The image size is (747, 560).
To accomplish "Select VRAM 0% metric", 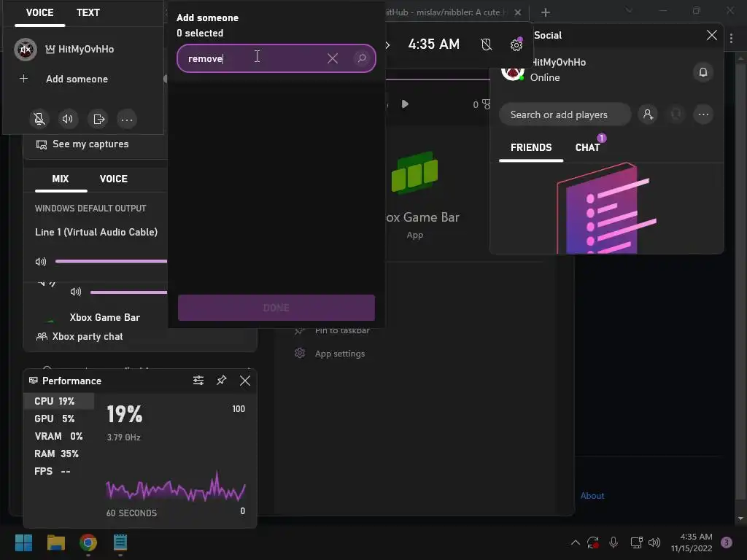I will pos(59,436).
